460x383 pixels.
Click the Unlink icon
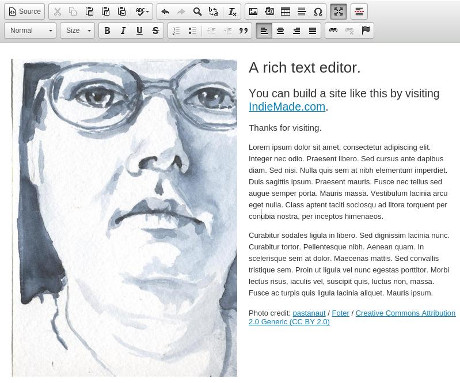[x=349, y=31]
